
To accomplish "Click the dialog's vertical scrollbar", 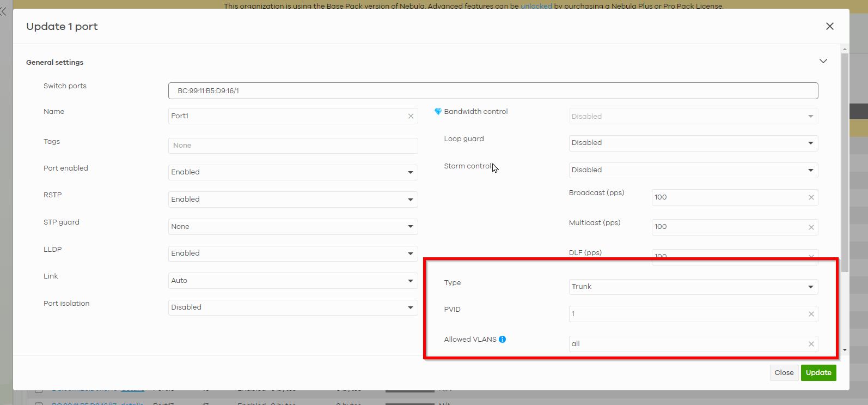I will point(845,164).
